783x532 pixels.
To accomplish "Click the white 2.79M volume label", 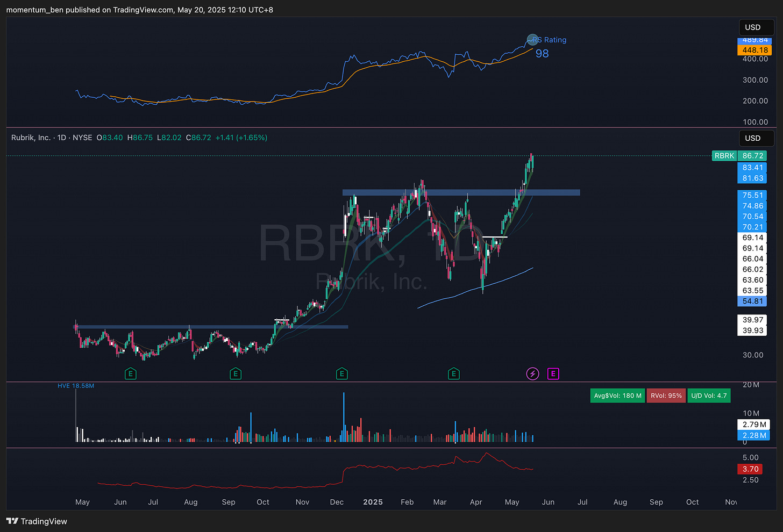I will click(x=754, y=425).
